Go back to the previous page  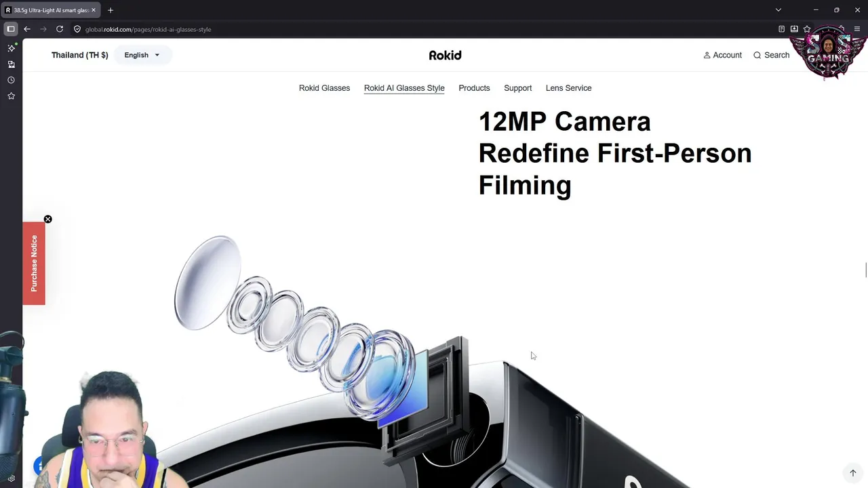[27, 29]
